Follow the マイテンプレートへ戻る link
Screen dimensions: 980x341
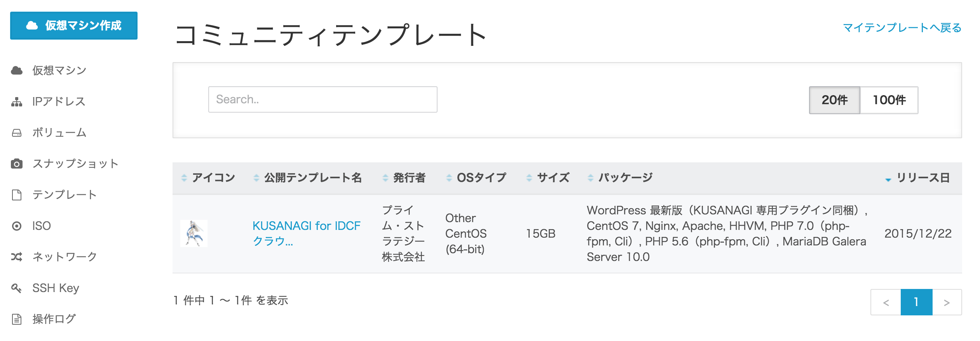(x=902, y=28)
